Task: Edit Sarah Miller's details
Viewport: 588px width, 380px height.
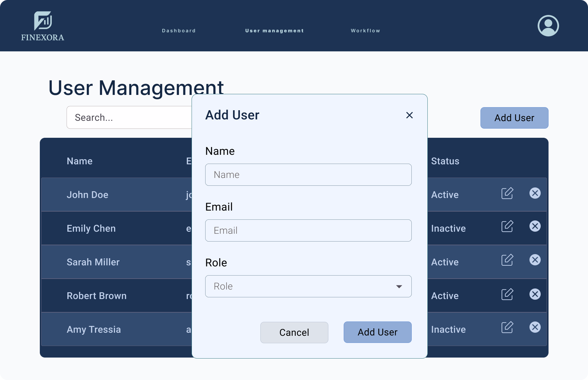Action: click(x=507, y=260)
